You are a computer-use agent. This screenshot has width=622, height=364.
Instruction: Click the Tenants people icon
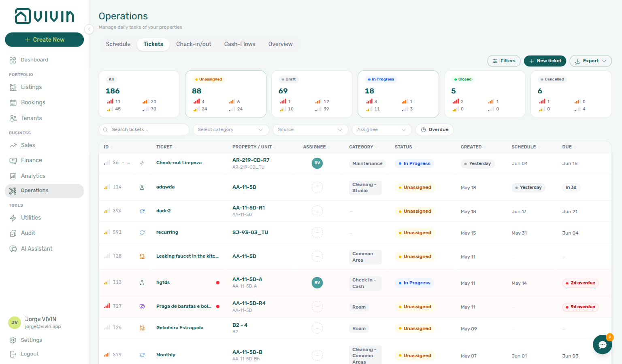click(13, 118)
